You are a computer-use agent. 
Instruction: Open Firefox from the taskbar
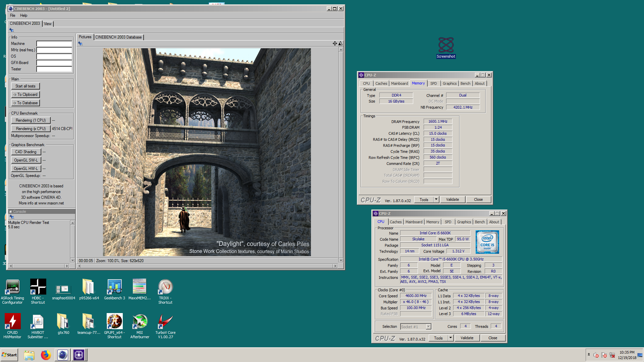point(46,355)
